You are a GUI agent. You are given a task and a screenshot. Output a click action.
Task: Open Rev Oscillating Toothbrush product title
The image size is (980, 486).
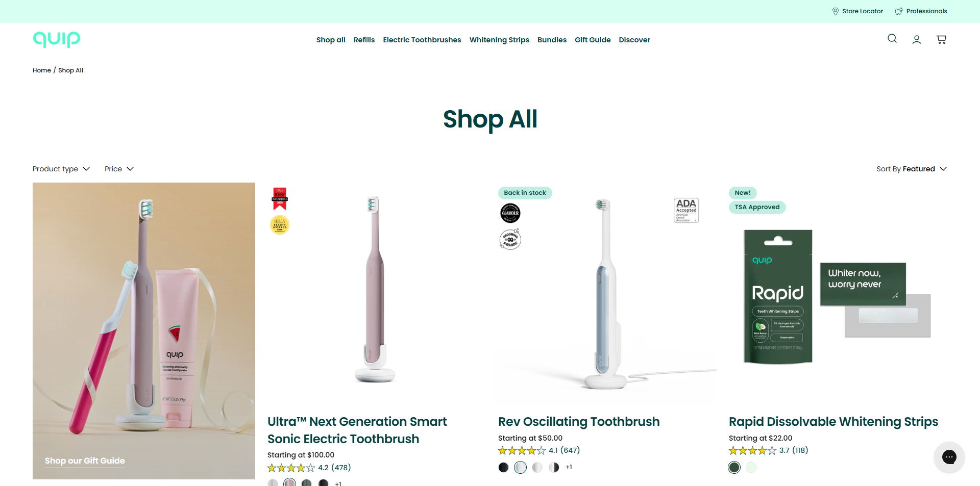(x=579, y=422)
